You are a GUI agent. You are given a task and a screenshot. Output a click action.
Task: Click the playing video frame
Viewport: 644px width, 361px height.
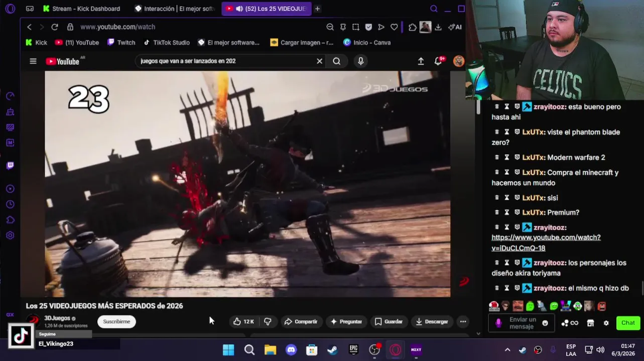click(x=247, y=184)
